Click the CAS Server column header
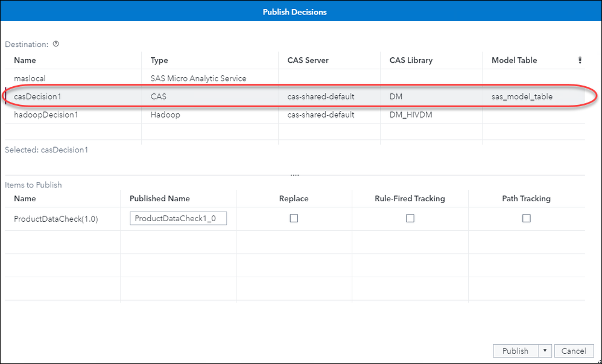 pos(308,60)
